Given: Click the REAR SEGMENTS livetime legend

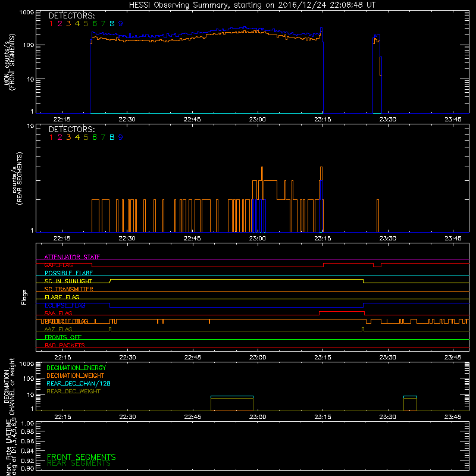Looking at the screenshot, I should point(79,464).
